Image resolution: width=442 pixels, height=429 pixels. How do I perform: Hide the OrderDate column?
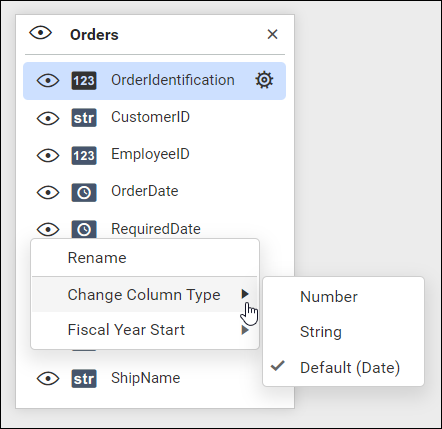(x=48, y=192)
